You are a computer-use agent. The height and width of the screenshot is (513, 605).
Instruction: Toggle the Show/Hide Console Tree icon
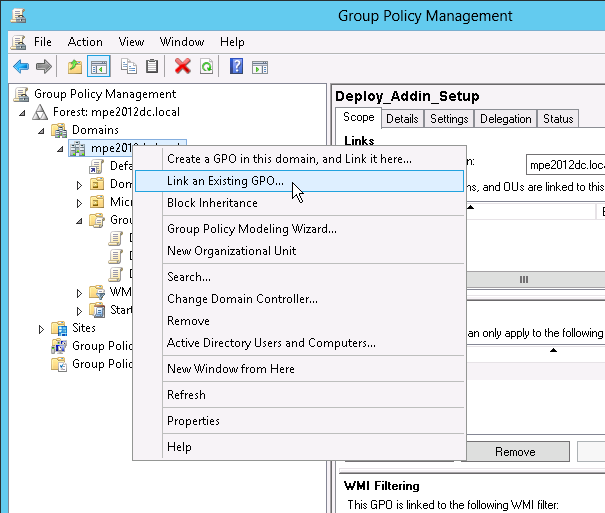click(98, 67)
